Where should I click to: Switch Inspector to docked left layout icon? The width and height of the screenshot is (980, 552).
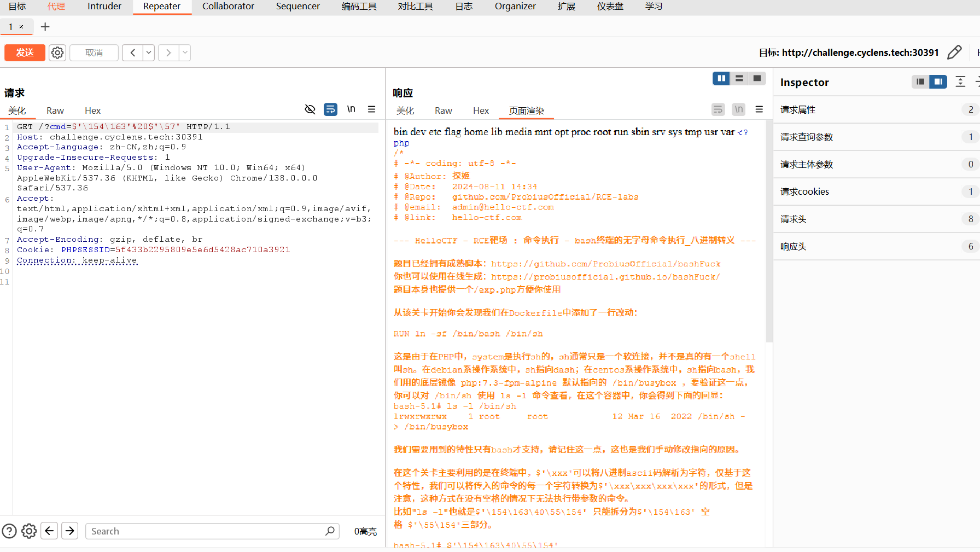(x=920, y=82)
